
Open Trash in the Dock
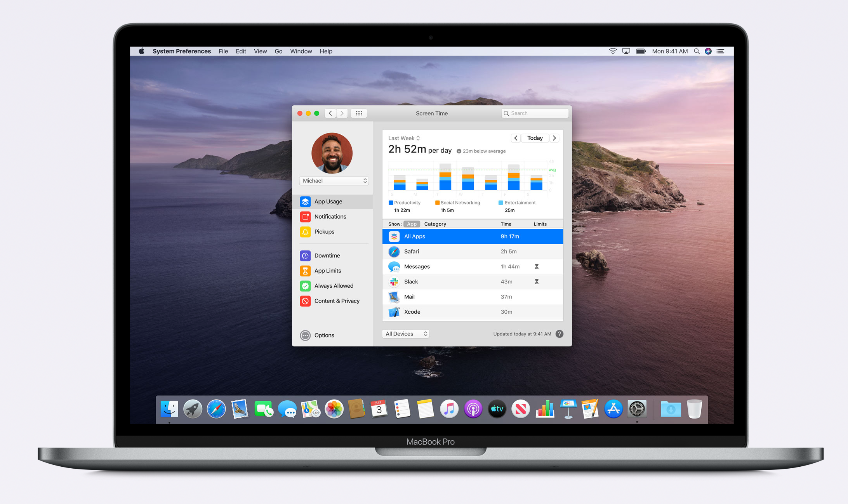[x=694, y=409]
